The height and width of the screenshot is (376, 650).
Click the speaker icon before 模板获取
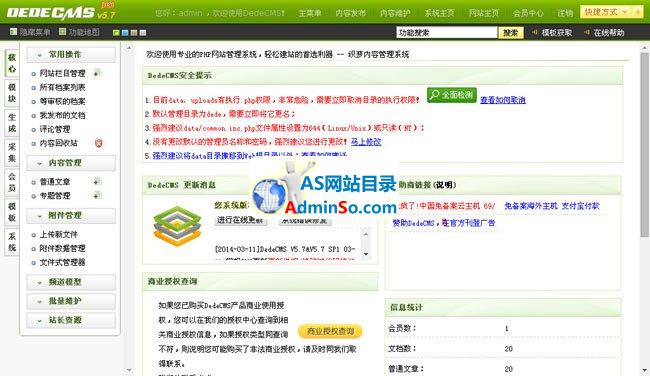[x=535, y=32]
